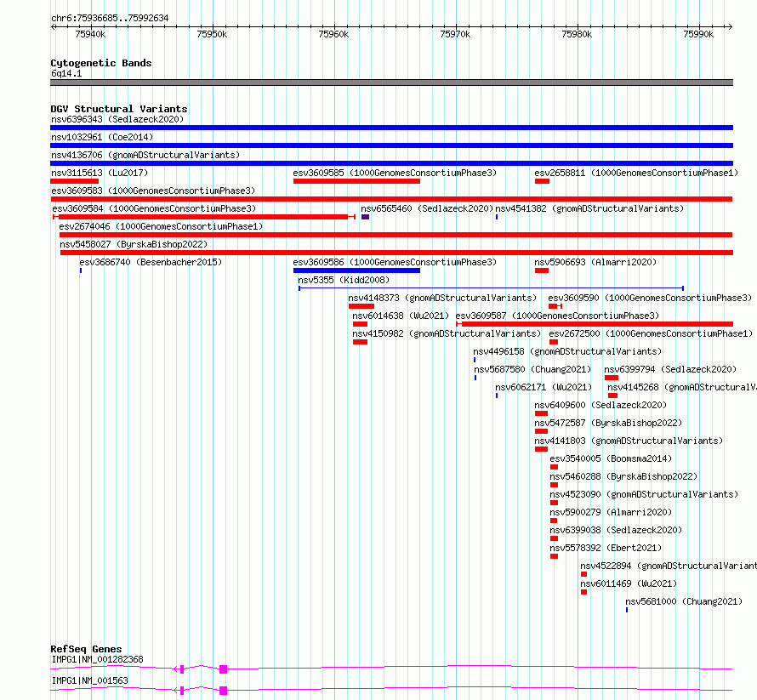This screenshot has height=700, width=757.
Task: Click the 75960k ruler tick label
Action: coord(333,34)
